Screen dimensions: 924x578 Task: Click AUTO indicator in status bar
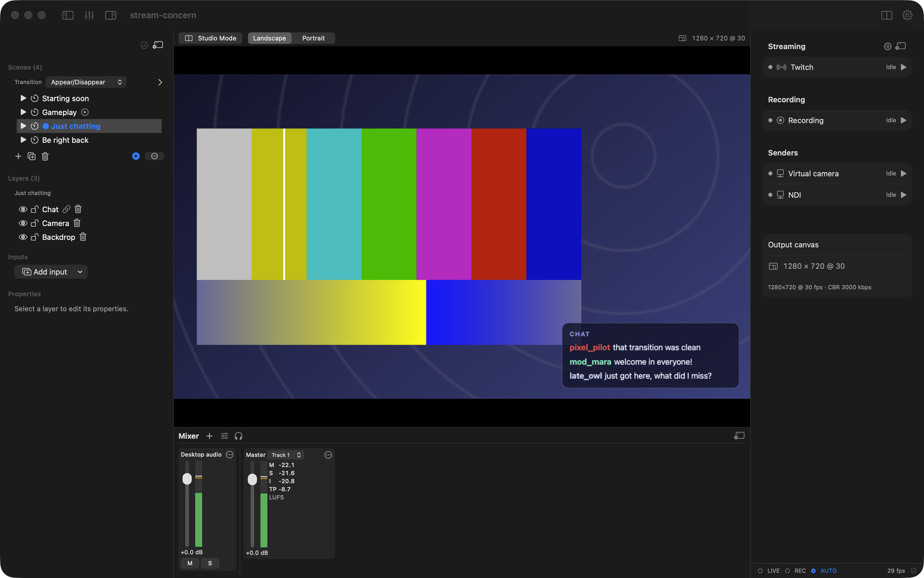point(824,571)
